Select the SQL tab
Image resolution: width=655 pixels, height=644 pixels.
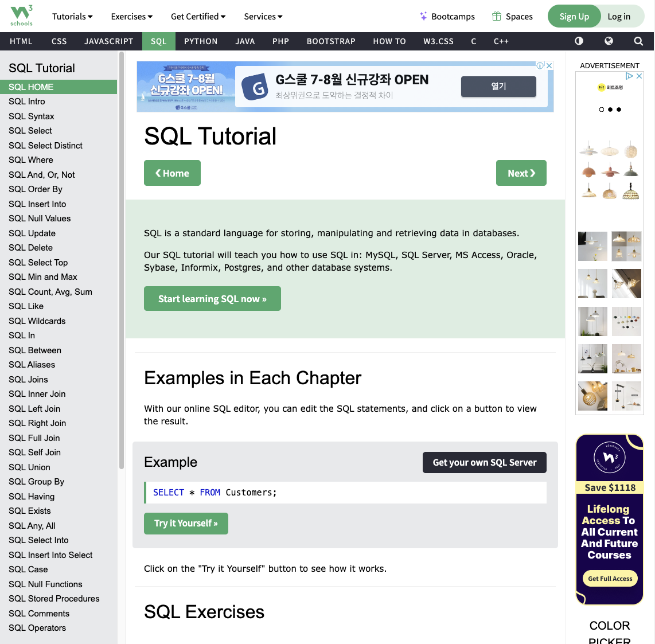(x=159, y=41)
